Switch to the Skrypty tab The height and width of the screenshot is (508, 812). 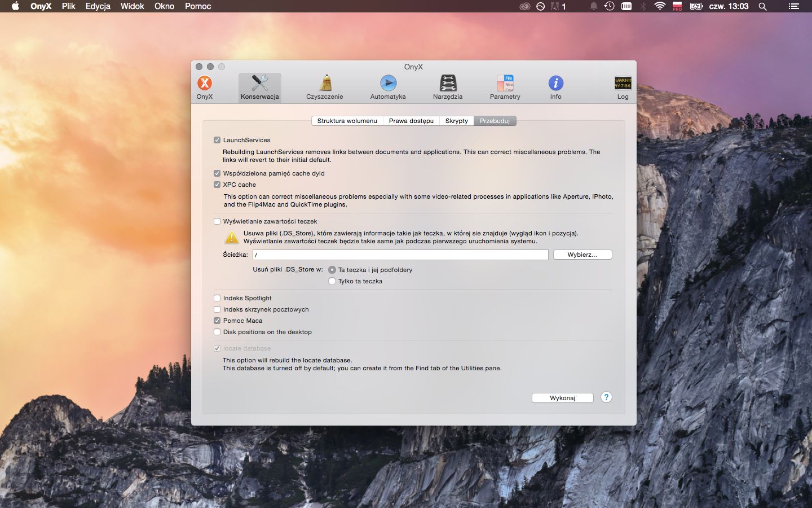[457, 121]
